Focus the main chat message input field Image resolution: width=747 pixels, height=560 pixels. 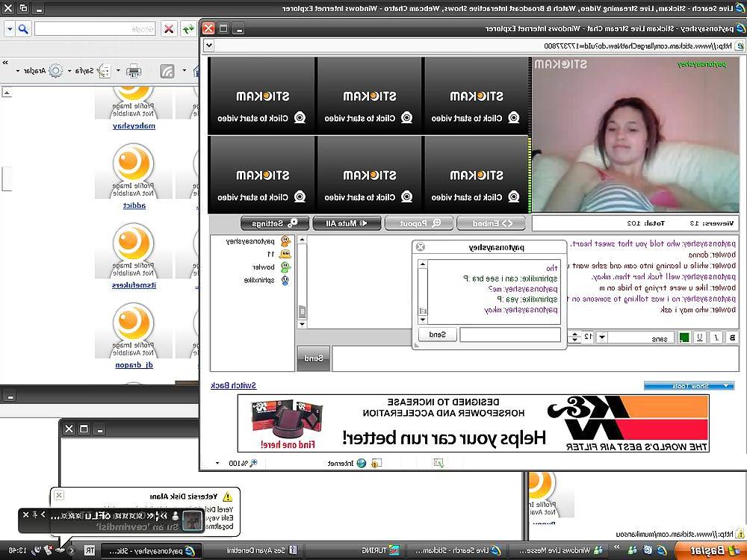[535, 358]
